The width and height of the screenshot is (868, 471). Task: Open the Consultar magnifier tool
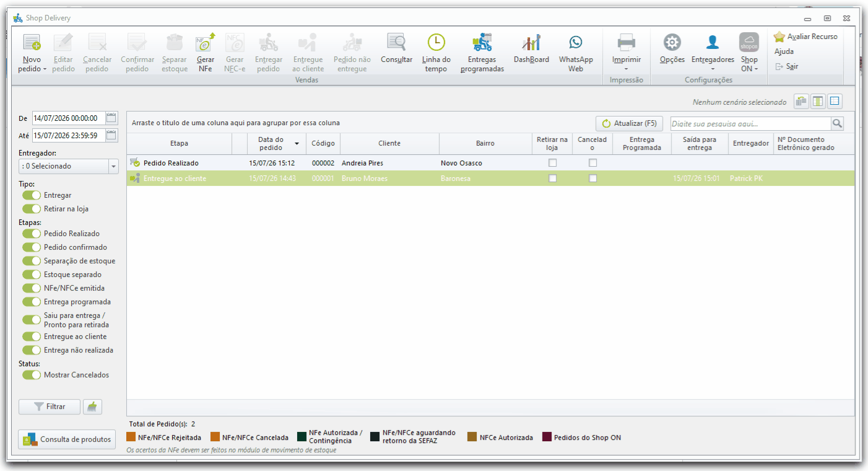pyautogui.click(x=396, y=42)
